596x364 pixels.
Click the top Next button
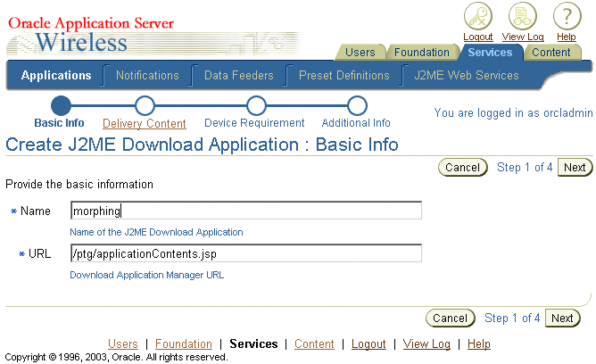[575, 167]
